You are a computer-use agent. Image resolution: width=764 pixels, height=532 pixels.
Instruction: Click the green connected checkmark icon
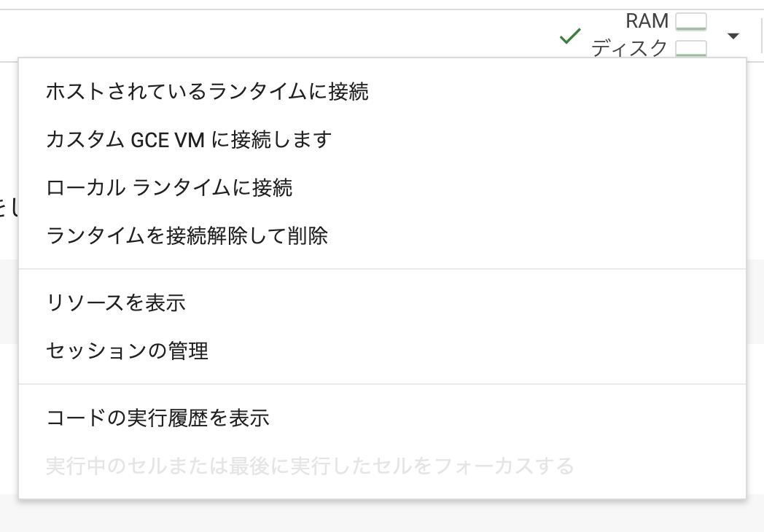pyautogui.click(x=569, y=36)
